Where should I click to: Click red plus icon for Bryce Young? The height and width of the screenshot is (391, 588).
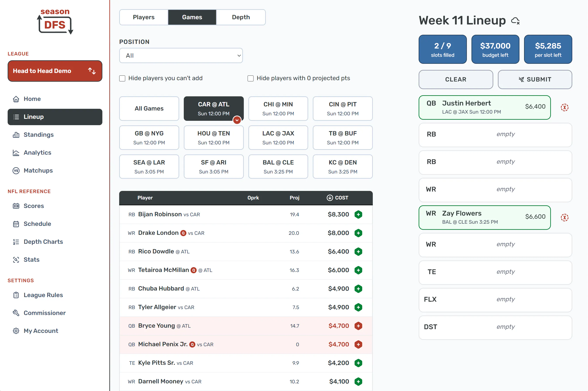(x=358, y=326)
